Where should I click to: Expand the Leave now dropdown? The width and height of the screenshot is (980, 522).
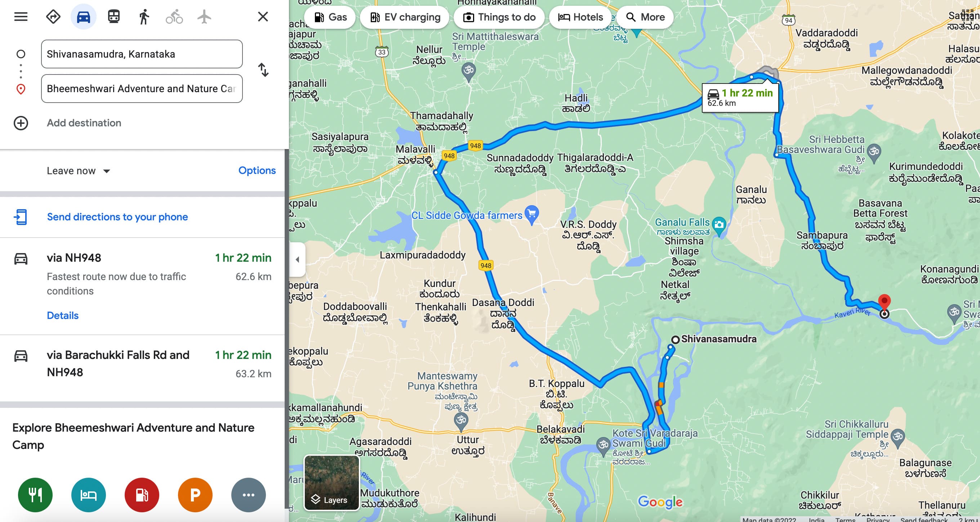tap(79, 171)
